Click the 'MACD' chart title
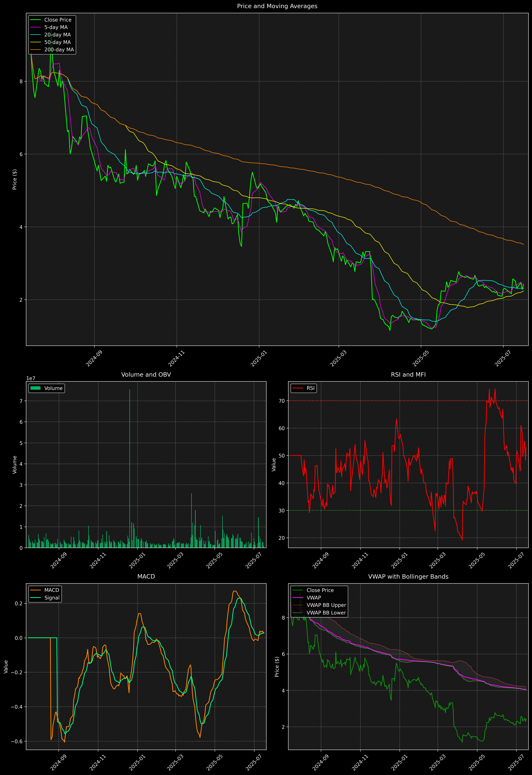 tap(146, 577)
